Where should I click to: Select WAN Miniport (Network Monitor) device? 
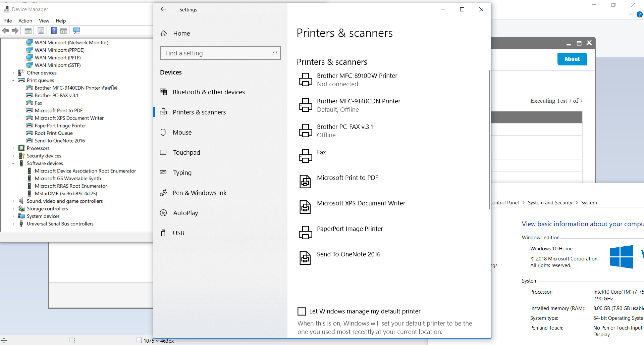71,43
